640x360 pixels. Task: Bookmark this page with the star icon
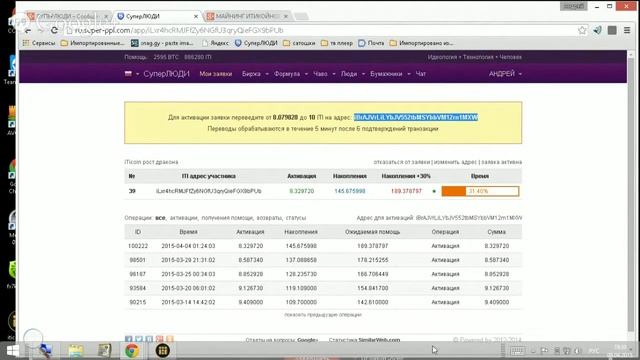(x=582, y=30)
